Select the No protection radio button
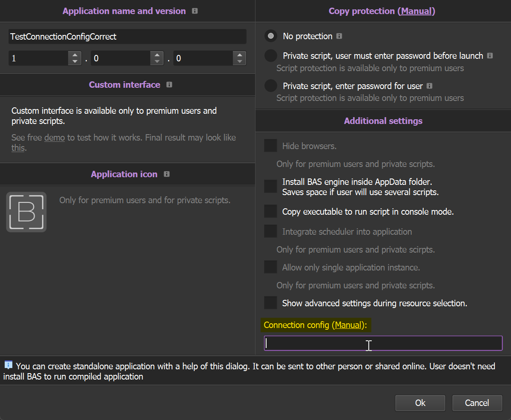 270,36
